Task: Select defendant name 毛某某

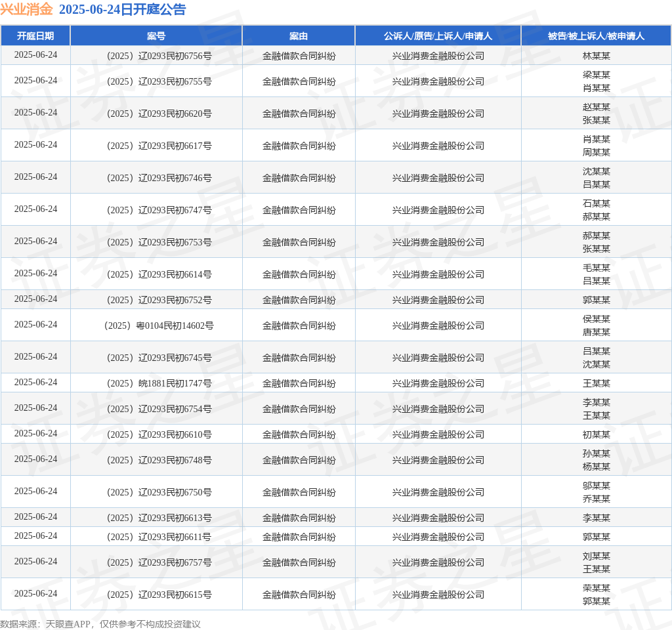Action: [596, 268]
